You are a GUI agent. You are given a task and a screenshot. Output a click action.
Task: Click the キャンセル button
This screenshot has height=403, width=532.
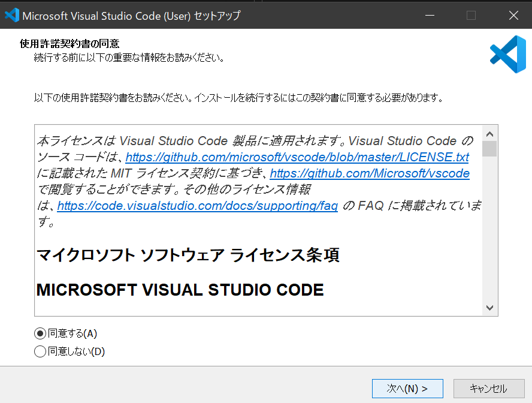488,389
